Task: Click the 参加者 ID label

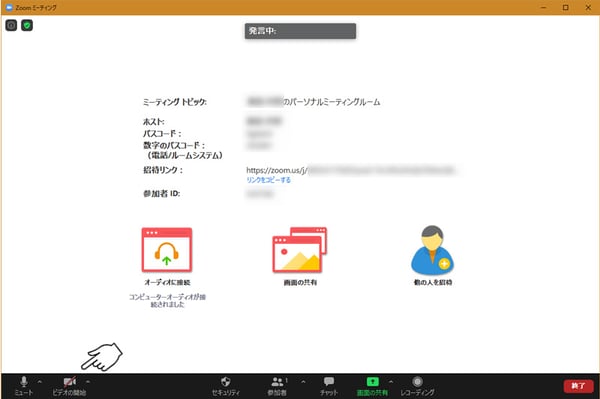Action: pos(161,194)
